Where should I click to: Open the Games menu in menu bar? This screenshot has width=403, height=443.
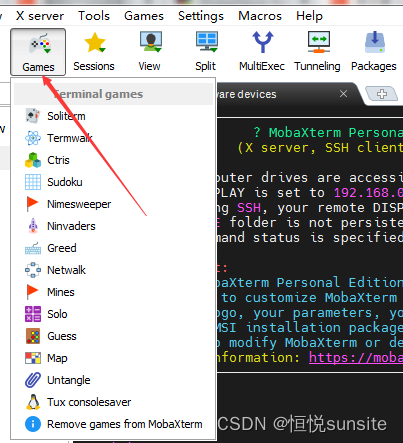click(144, 16)
